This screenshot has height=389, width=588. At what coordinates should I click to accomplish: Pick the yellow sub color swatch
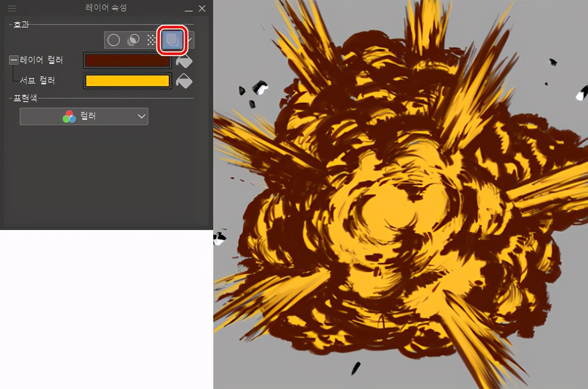pyautogui.click(x=127, y=81)
